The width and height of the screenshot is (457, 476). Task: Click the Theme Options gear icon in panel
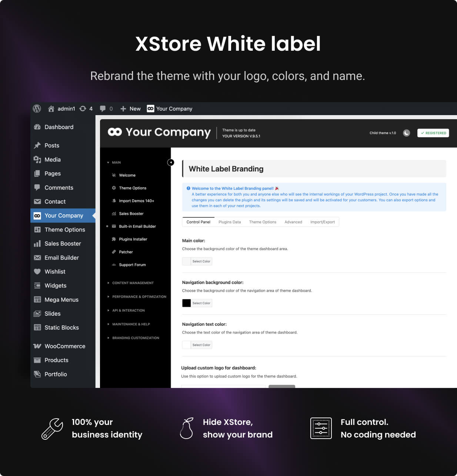(114, 188)
